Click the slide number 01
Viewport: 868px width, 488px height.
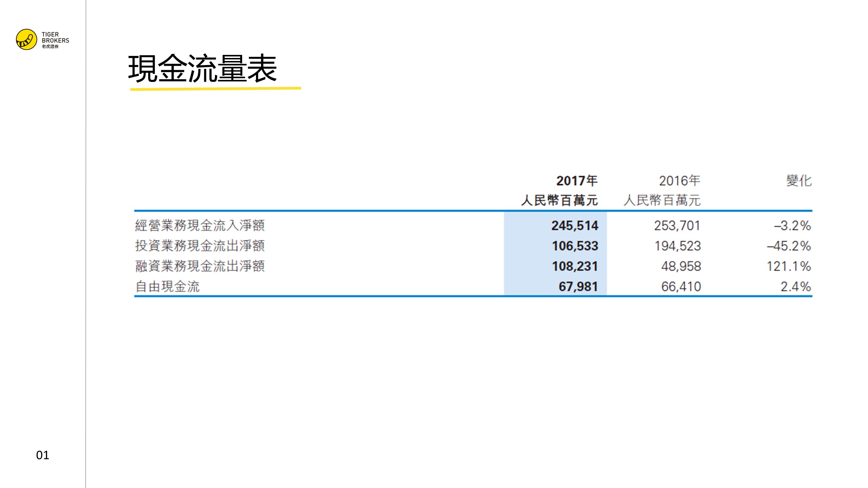[42, 455]
